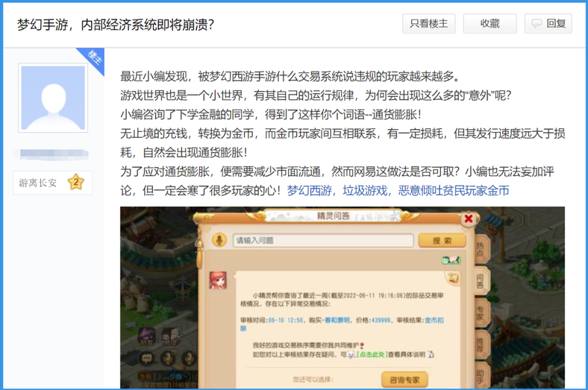Click the 春和景明 item link
Screen dimensions: 588x390
coord(337,320)
